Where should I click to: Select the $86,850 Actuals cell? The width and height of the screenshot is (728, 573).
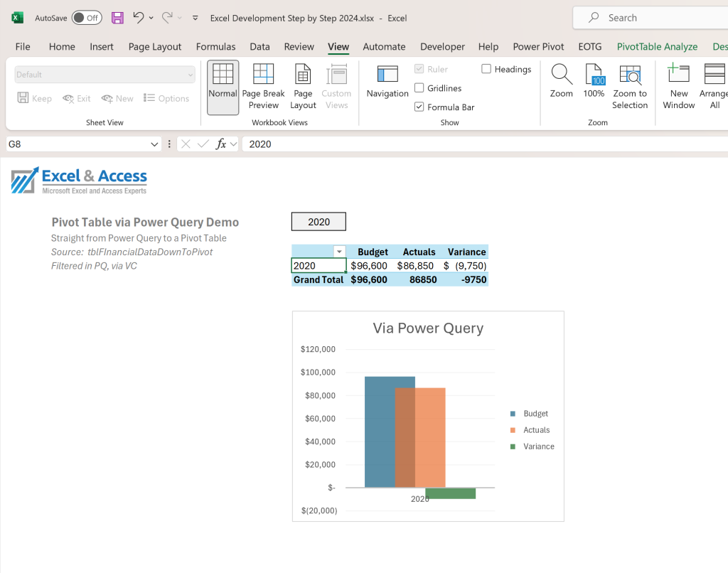click(415, 266)
